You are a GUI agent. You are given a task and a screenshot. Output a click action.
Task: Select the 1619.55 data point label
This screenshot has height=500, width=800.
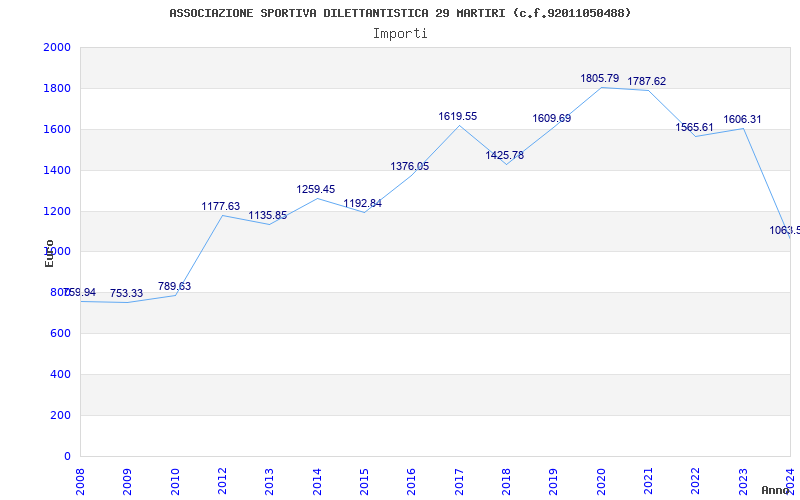coord(458,116)
